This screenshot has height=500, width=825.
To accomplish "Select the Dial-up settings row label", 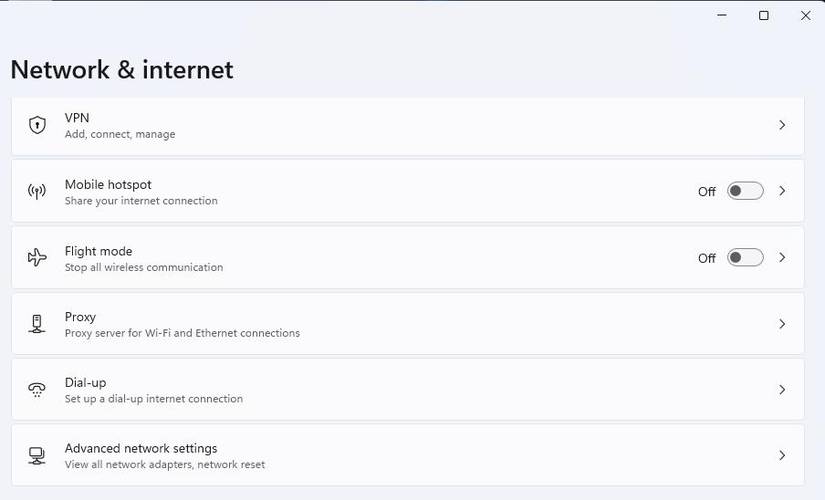I will coord(85,383).
